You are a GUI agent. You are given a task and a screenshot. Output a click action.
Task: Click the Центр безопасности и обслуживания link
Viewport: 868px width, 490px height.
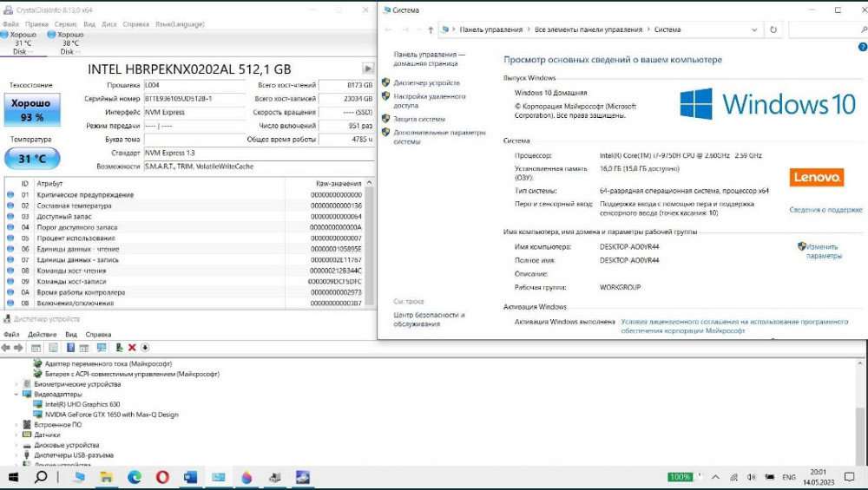click(429, 319)
